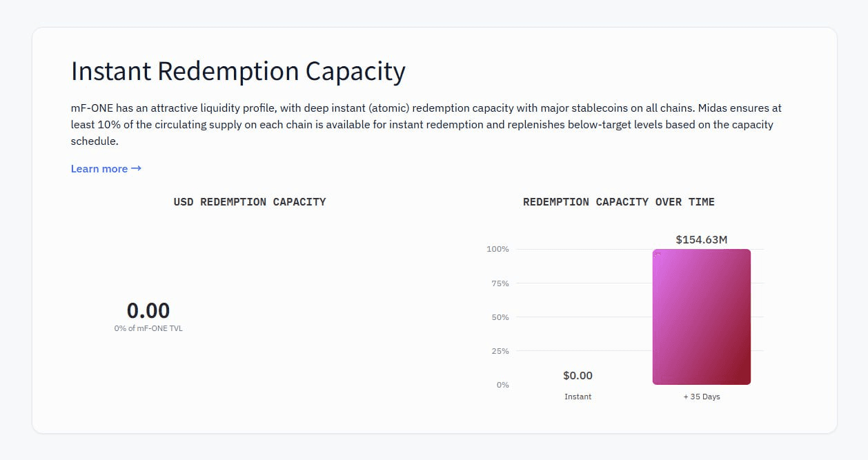Click the pink +35 Days bar
This screenshot has height=460, width=868.
click(701, 317)
